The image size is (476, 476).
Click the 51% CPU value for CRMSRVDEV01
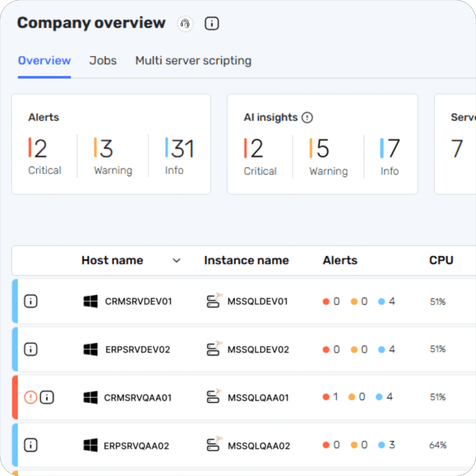(437, 302)
